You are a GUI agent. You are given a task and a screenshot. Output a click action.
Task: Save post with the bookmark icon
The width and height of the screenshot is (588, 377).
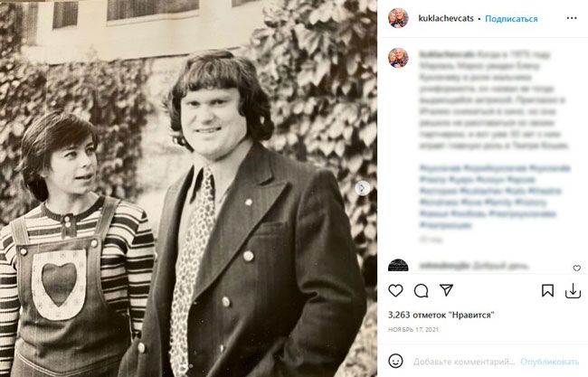pyautogui.click(x=548, y=291)
